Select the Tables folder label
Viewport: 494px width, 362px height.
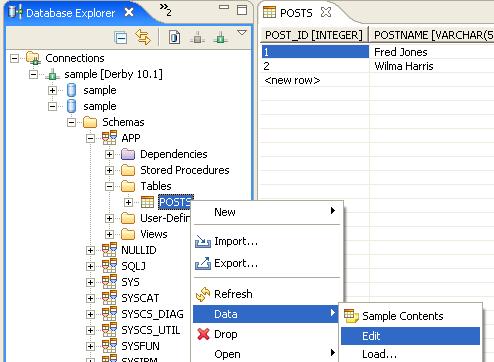coord(156,186)
